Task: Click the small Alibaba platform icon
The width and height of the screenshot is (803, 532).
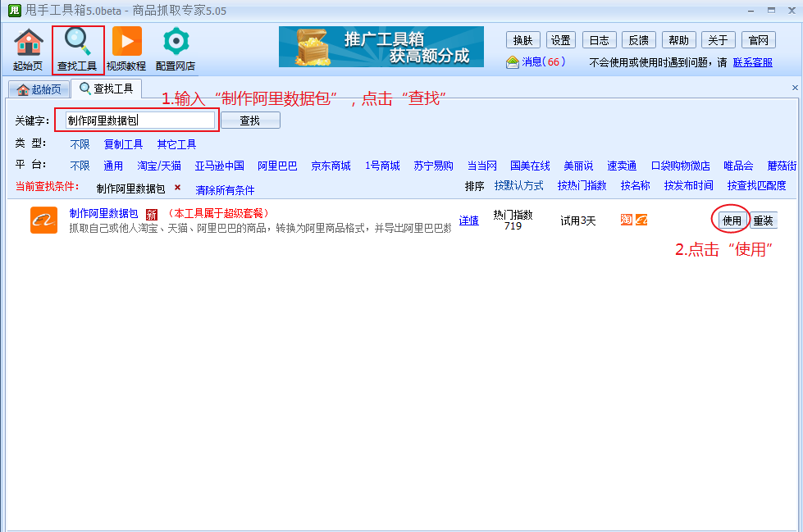Action: 641,220
